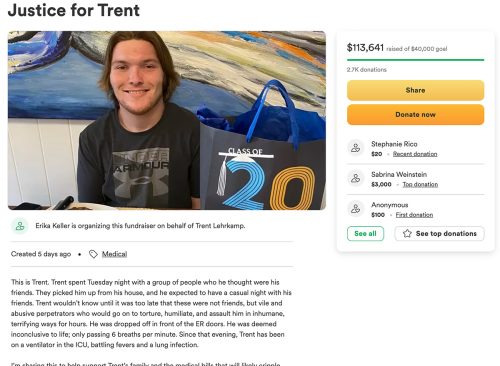This screenshot has width=500, height=366.
Task: Click the Stephanie Rico donor avatar icon
Action: tap(356, 148)
